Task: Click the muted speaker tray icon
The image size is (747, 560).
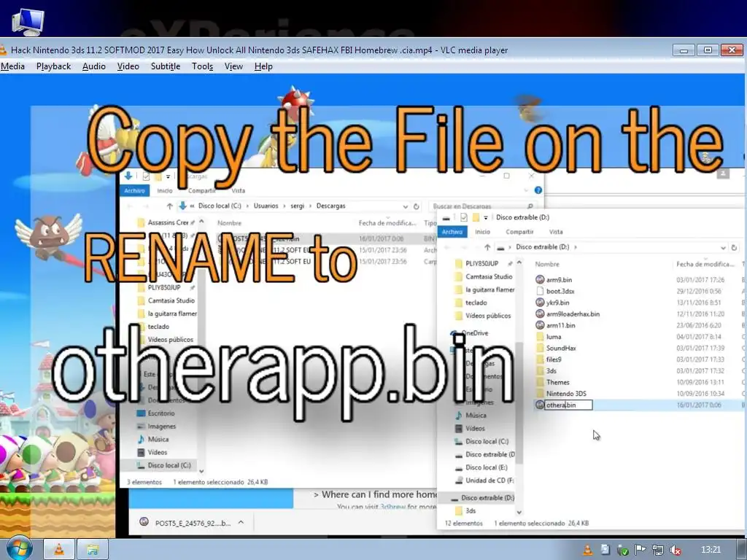Action: pyautogui.click(x=675, y=550)
